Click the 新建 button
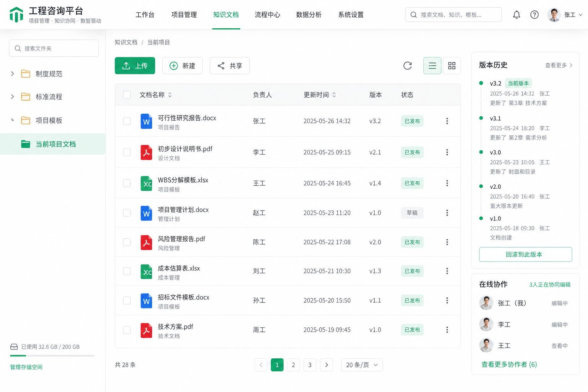The width and height of the screenshot is (588, 392). point(182,65)
